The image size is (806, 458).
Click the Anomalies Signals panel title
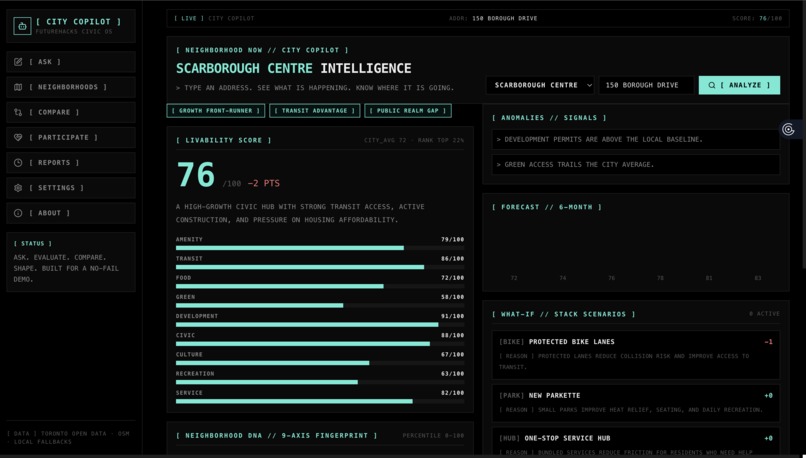pos(549,118)
